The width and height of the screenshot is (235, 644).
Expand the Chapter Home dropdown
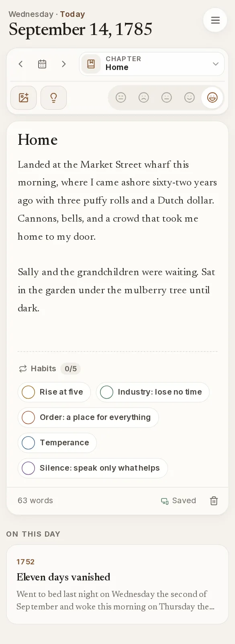(151, 64)
